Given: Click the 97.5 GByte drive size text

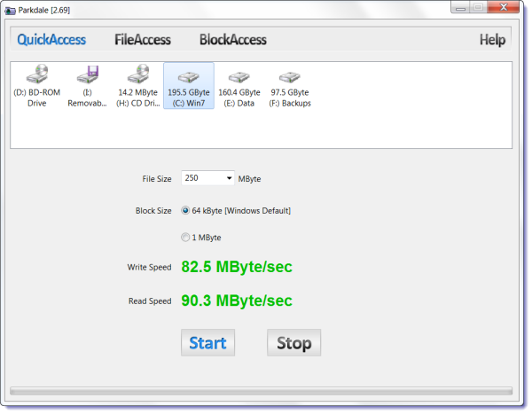Looking at the screenshot, I should (x=290, y=92).
